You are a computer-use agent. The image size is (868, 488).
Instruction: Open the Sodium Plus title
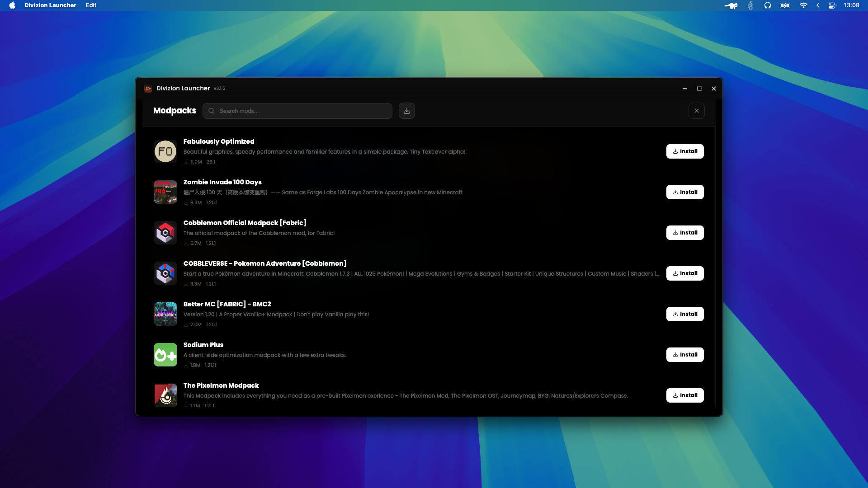pyautogui.click(x=203, y=345)
